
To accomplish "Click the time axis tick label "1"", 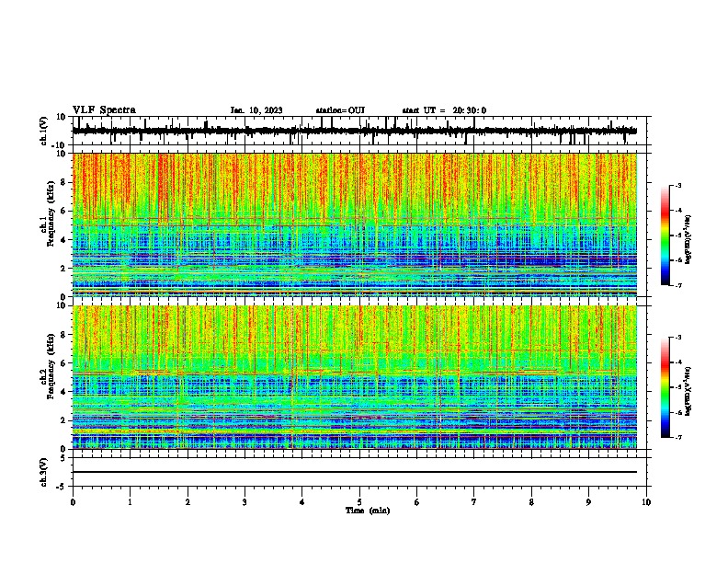I will click(130, 502).
